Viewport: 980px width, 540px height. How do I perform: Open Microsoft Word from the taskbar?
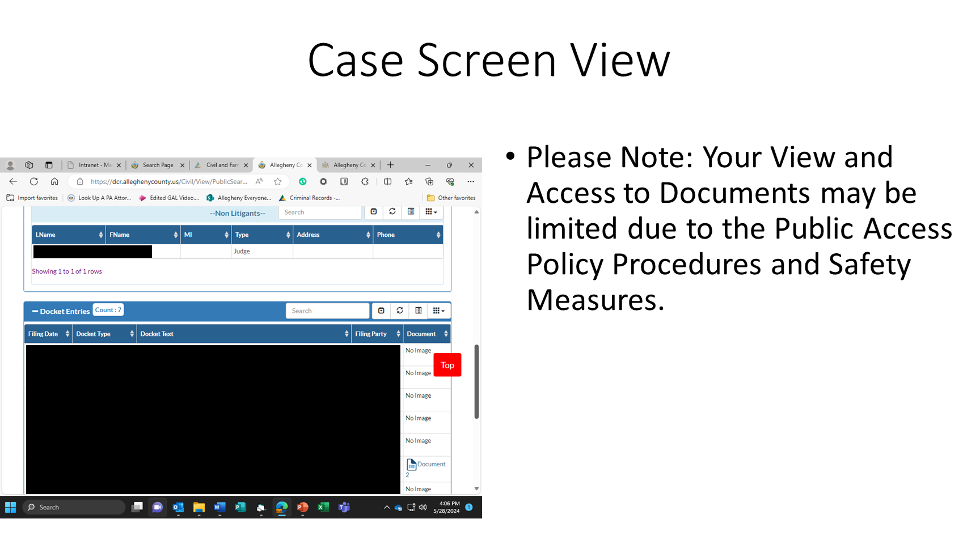click(x=219, y=507)
